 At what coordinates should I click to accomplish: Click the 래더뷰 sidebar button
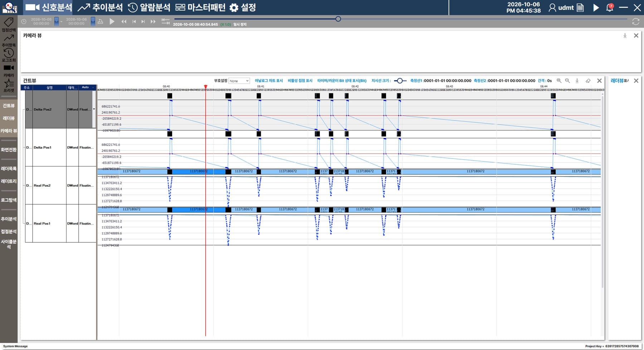[x=9, y=118]
